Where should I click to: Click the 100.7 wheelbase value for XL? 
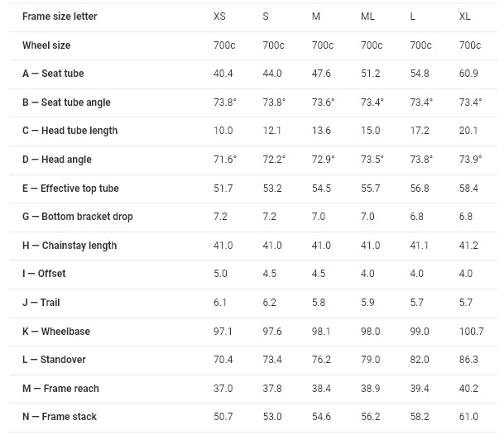click(472, 332)
